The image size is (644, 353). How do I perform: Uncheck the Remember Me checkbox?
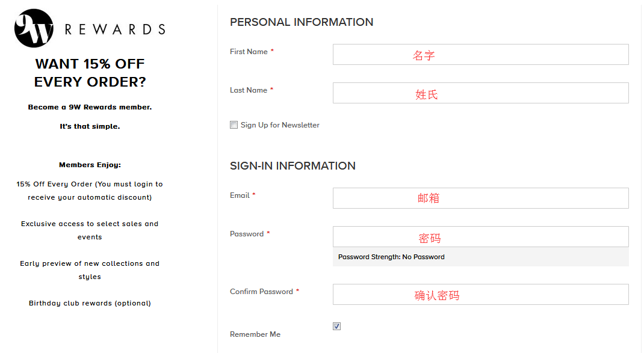point(337,326)
